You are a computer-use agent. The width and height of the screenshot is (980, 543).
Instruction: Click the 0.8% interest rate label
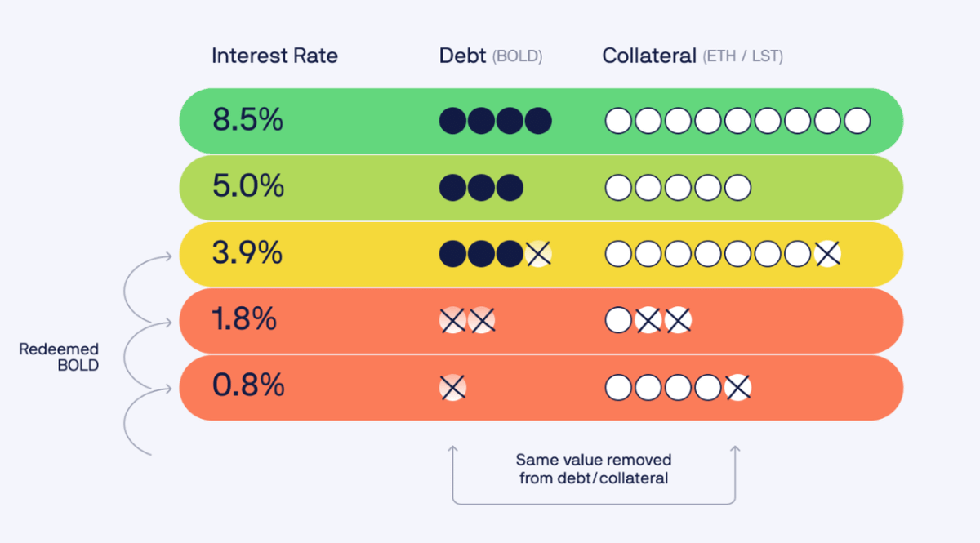coord(247,386)
